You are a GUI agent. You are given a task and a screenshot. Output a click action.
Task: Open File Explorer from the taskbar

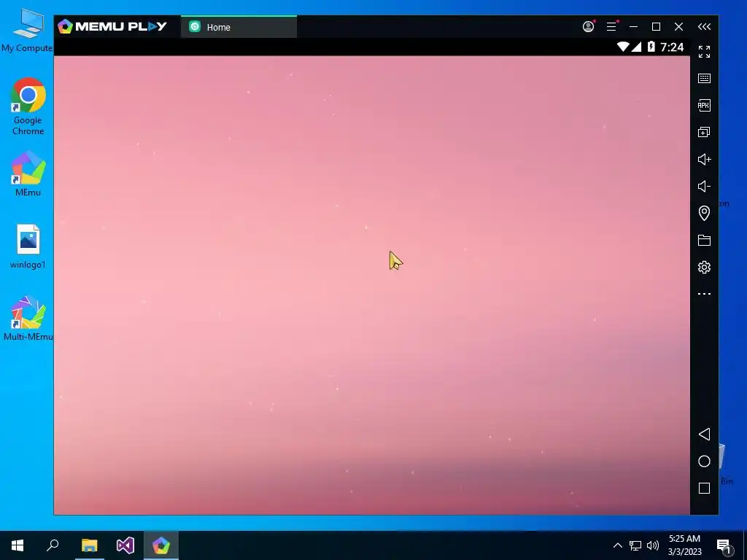[x=89, y=545]
